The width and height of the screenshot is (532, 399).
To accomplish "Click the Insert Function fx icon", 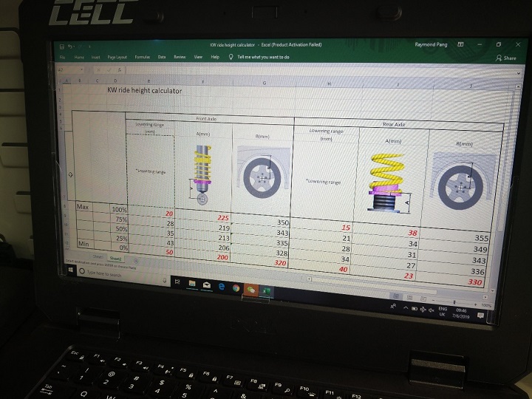I will 120,70.
